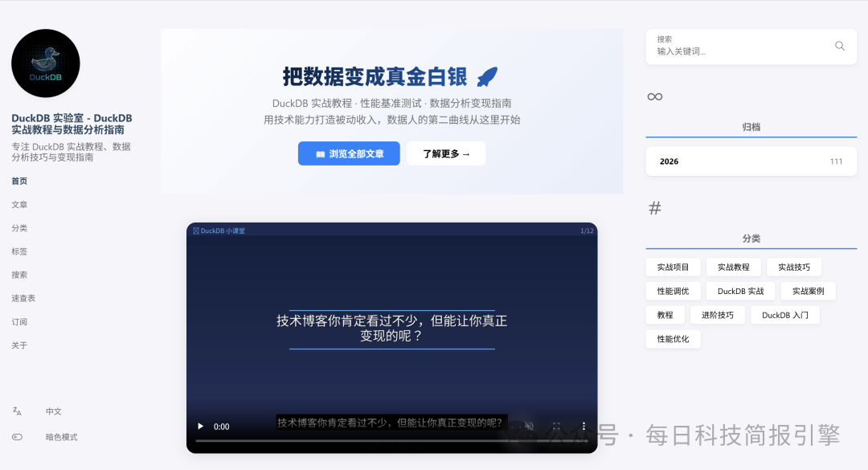The image size is (868, 470).
Task: Select the 实战技巧 category tag
Action: pos(794,267)
